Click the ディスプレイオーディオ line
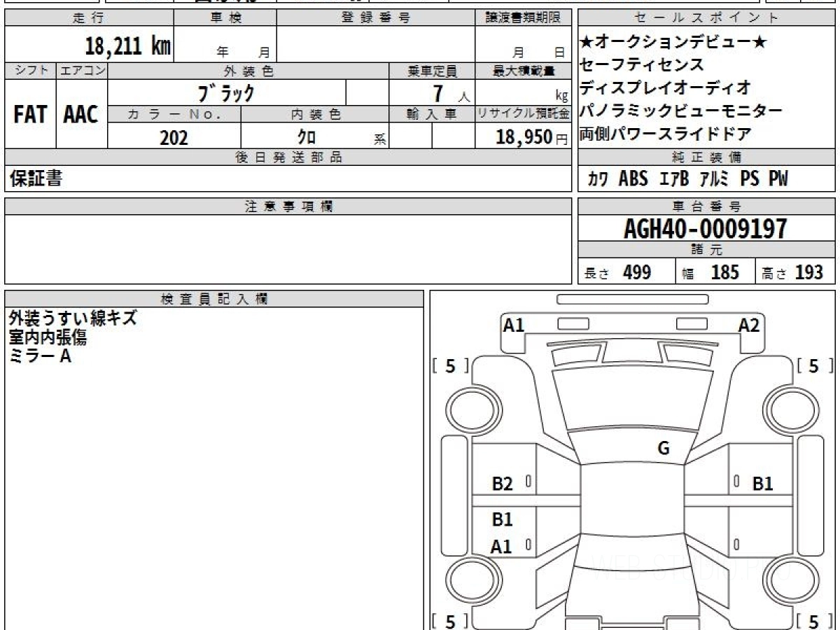Viewport: 840px width, 630px height. click(x=666, y=88)
